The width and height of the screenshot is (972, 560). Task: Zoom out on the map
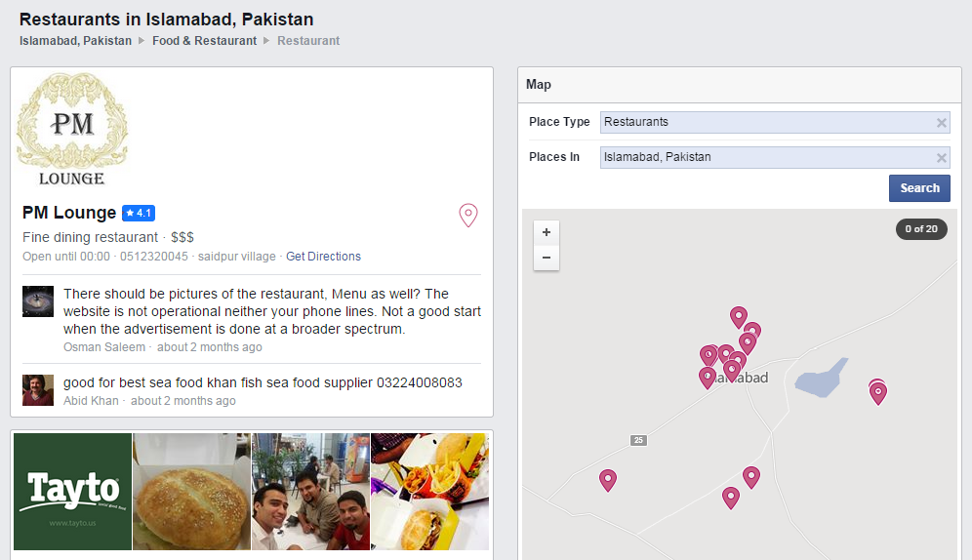547,258
